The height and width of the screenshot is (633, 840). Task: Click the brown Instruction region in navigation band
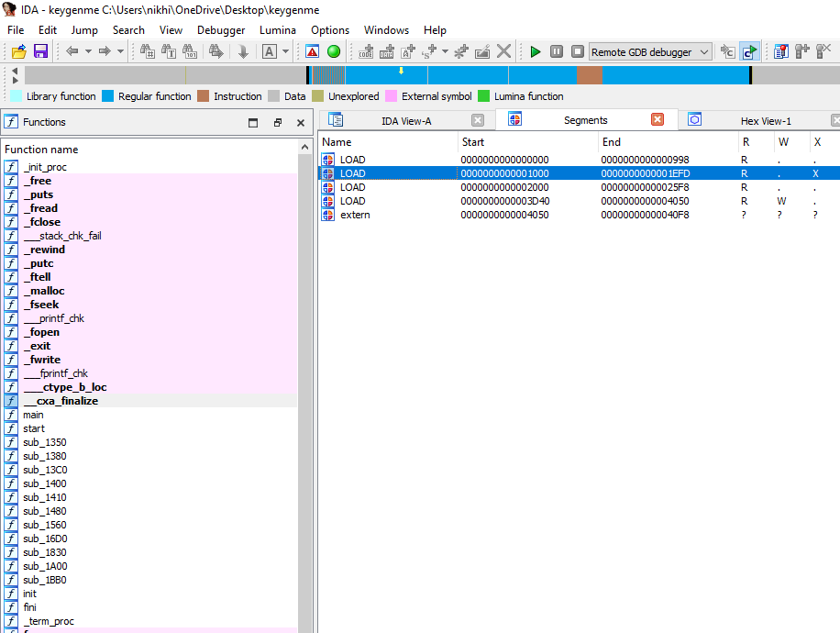click(590, 75)
